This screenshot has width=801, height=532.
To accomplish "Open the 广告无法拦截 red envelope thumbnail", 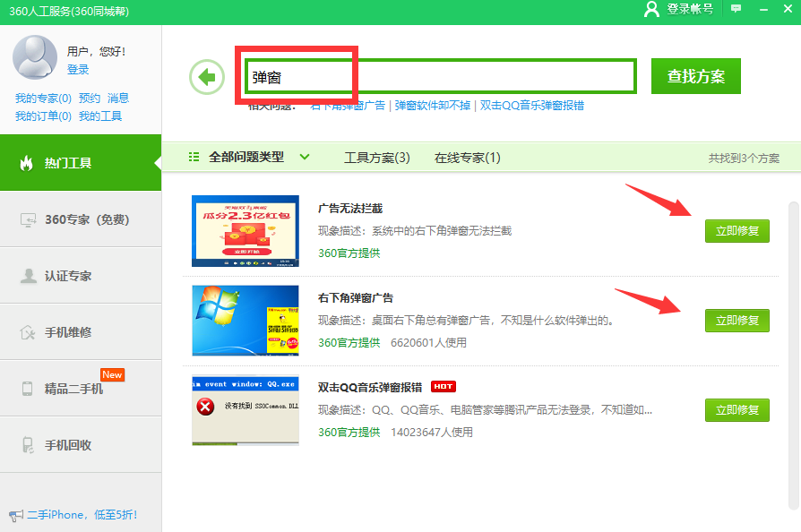I will 245,231.
